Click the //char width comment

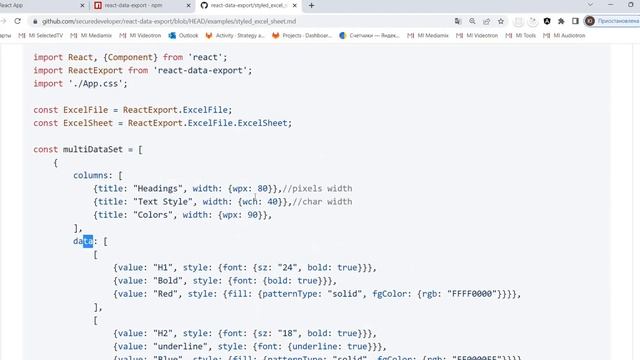coord(322,202)
